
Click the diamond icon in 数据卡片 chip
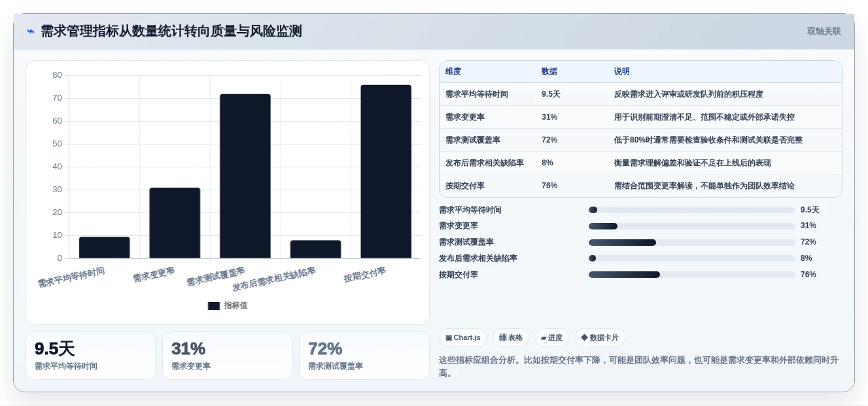(584, 338)
